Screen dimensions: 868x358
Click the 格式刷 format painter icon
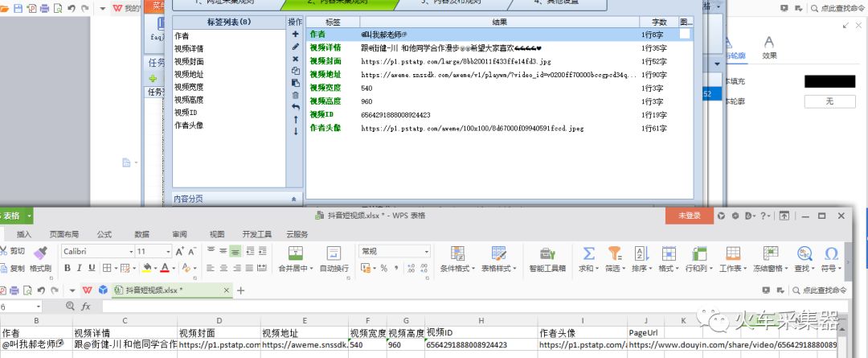[40, 253]
